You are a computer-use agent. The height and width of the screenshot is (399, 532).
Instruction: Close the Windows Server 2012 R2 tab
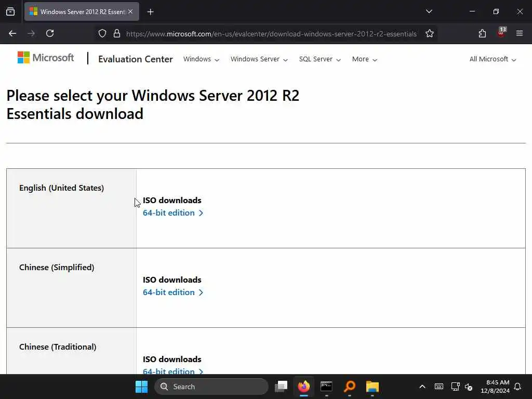click(x=130, y=11)
